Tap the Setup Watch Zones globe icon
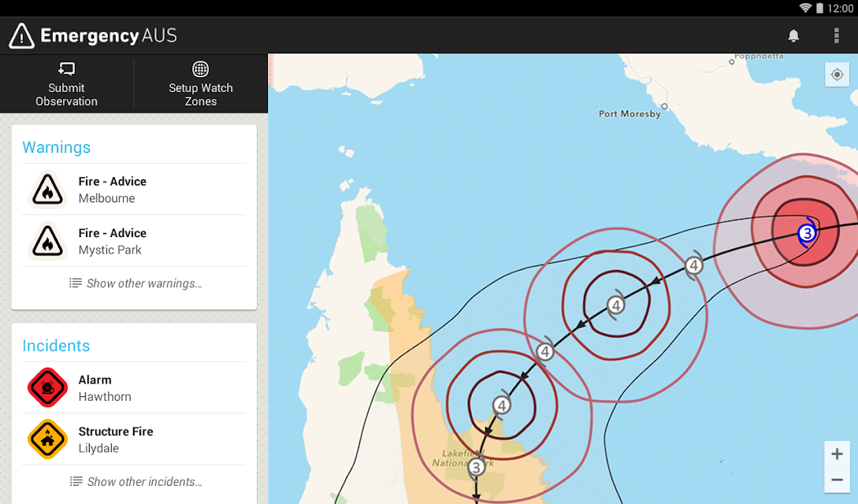Viewport: 858px width, 504px height. [200, 69]
